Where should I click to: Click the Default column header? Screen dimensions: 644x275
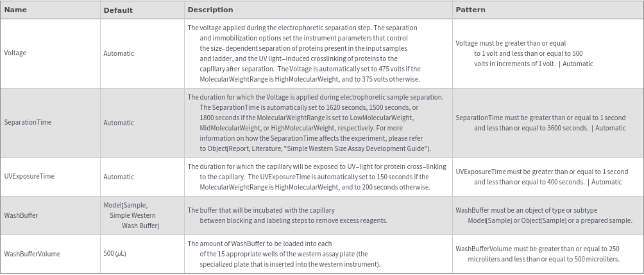(x=118, y=10)
